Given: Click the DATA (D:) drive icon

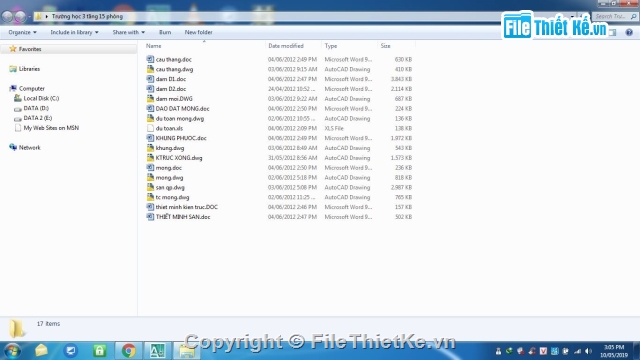Looking at the screenshot, I should (x=18, y=108).
